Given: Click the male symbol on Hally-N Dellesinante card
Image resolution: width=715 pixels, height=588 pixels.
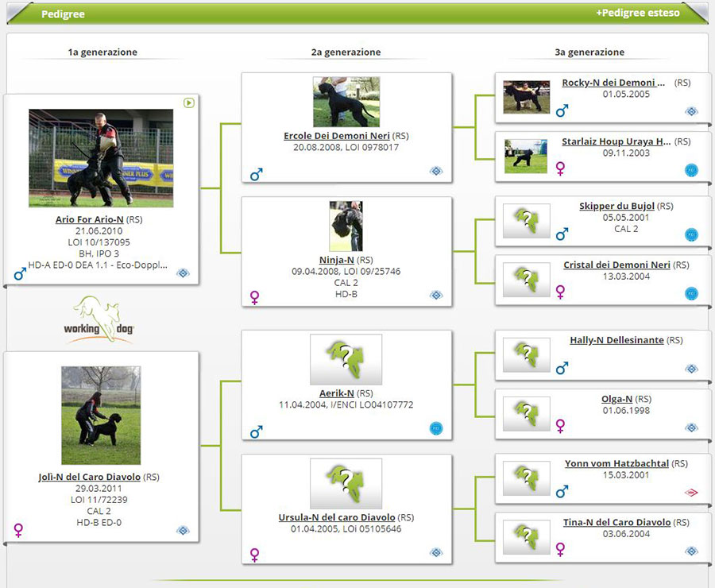Looking at the screenshot, I should click(562, 368).
